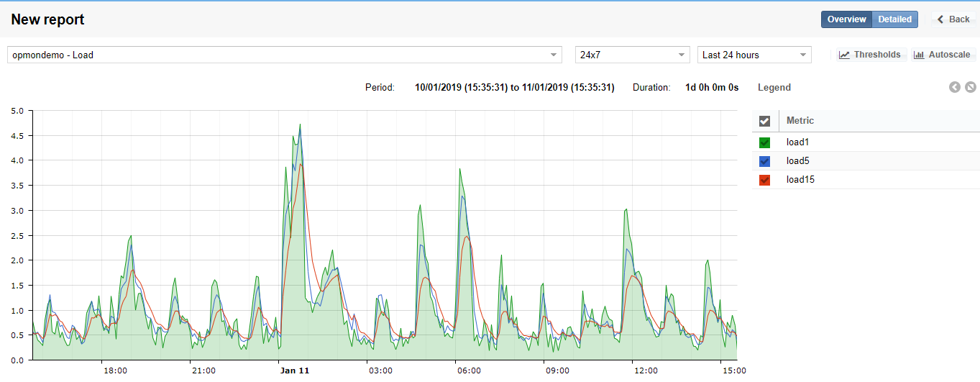Click the legend left arrow circle icon
The width and height of the screenshot is (980, 382).
point(955,87)
